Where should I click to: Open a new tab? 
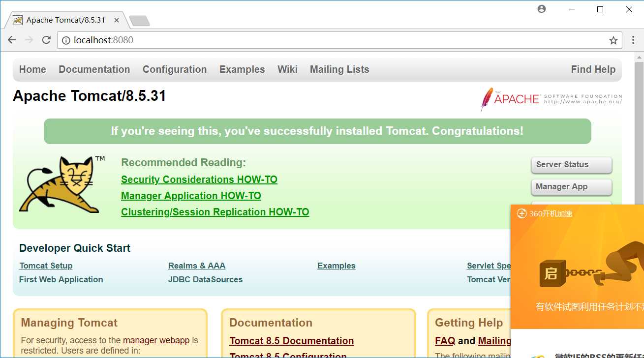[139, 21]
